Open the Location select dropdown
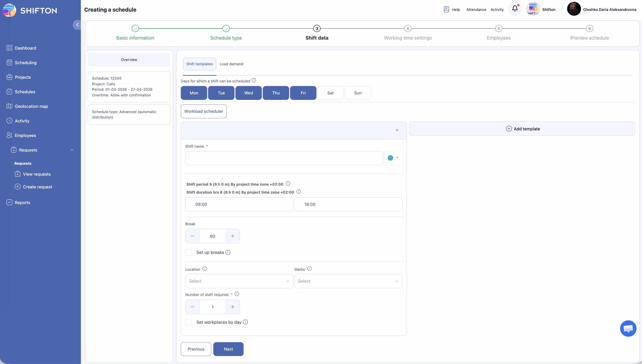642x364 pixels. click(239, 281)
